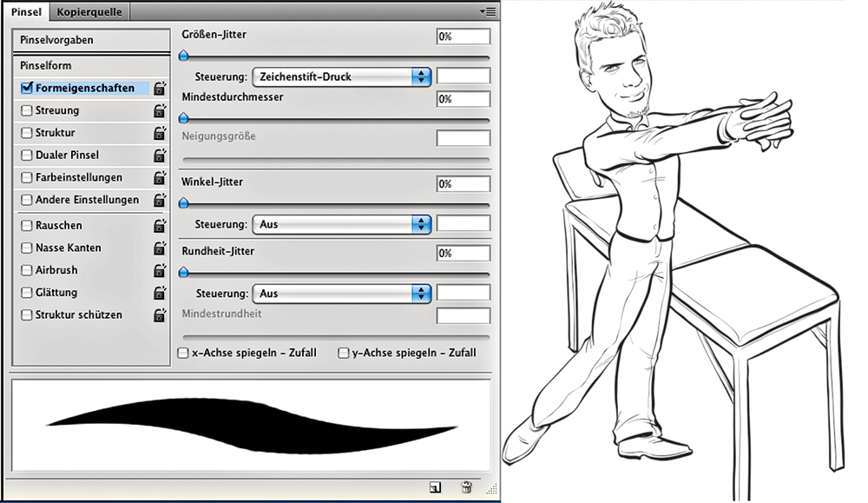Click the brush stroke preview

pyautogui.click(x=251, y=426)
